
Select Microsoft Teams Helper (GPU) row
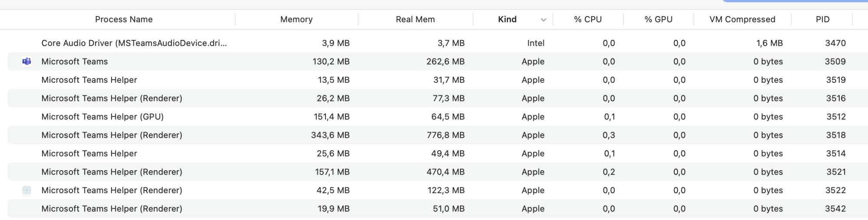click(x=102, y=117)
